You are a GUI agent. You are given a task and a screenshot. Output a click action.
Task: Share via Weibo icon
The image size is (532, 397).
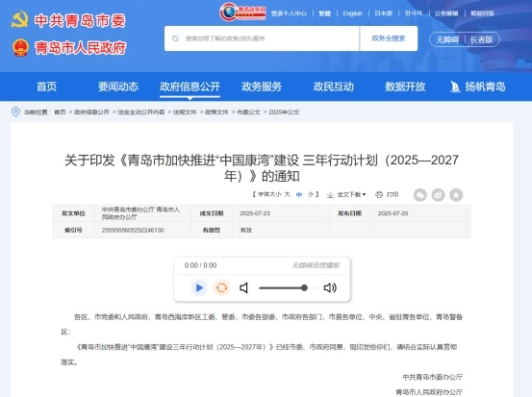pyautogui.click(x=438, y=195)
